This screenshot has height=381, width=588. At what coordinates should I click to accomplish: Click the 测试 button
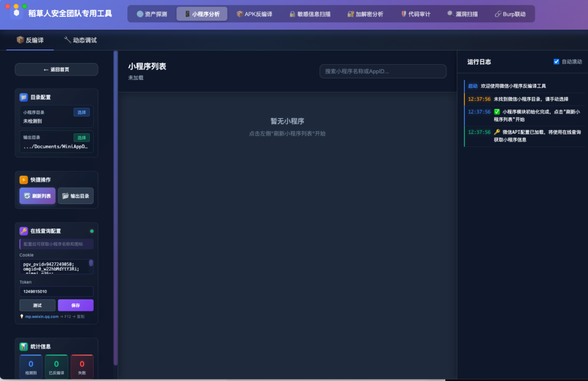pyautogui.click(x=38, y=305)
